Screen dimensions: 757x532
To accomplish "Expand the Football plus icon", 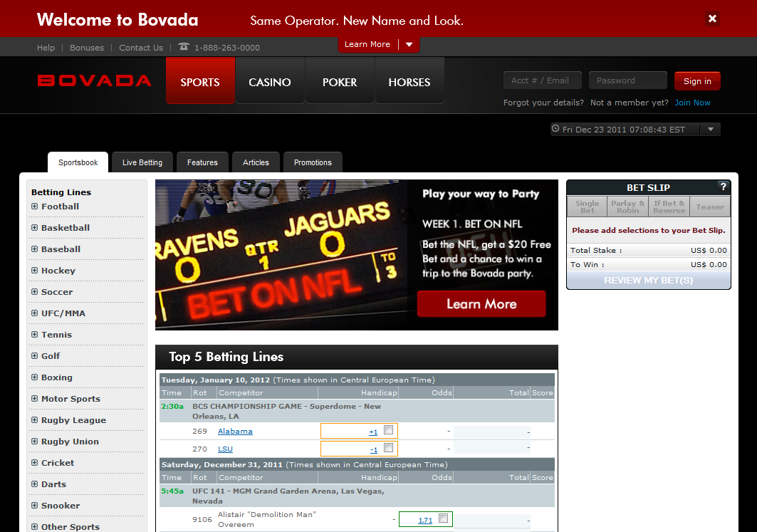I will (34, 206).
